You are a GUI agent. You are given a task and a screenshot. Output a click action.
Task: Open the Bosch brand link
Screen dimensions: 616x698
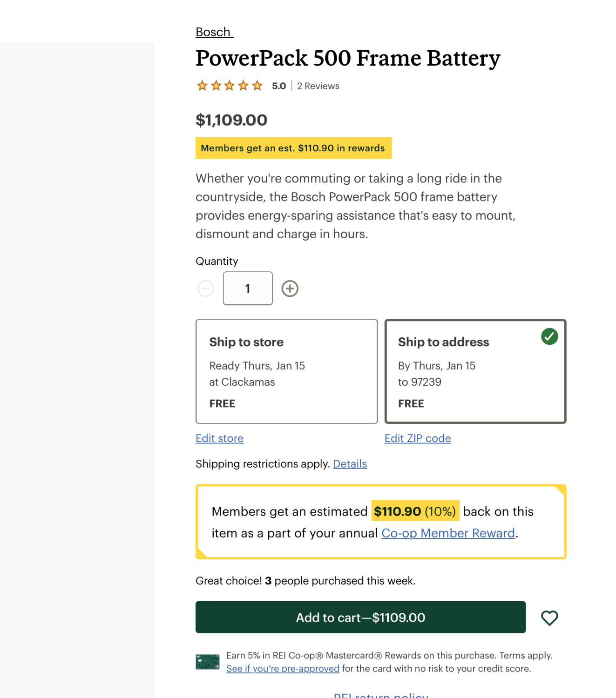[214, 32]
